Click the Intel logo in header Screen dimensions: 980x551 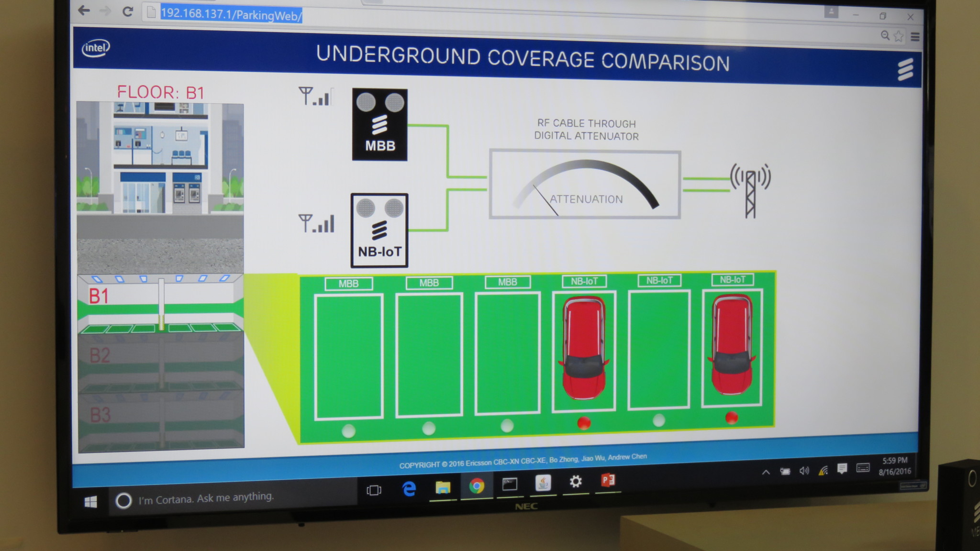point(96,48)
